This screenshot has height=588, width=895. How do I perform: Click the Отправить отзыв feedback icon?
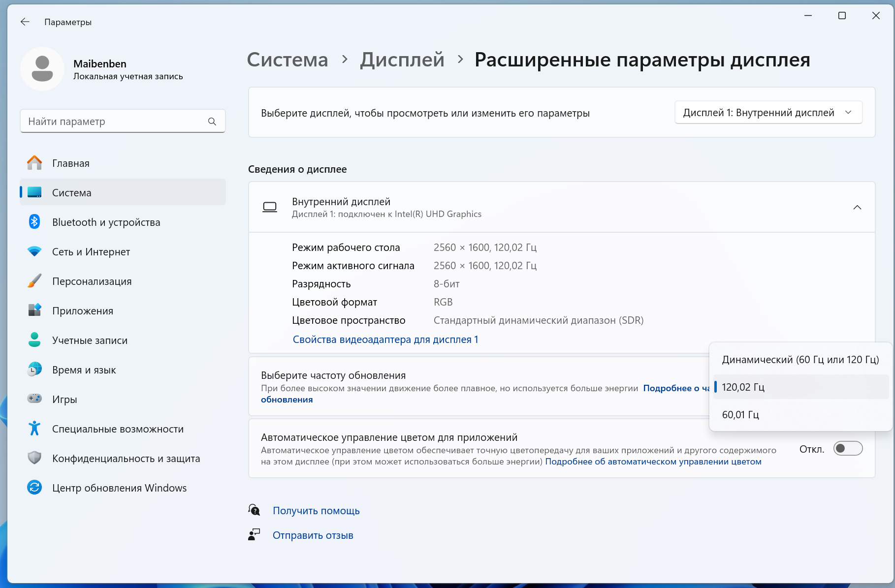[254, 535]
